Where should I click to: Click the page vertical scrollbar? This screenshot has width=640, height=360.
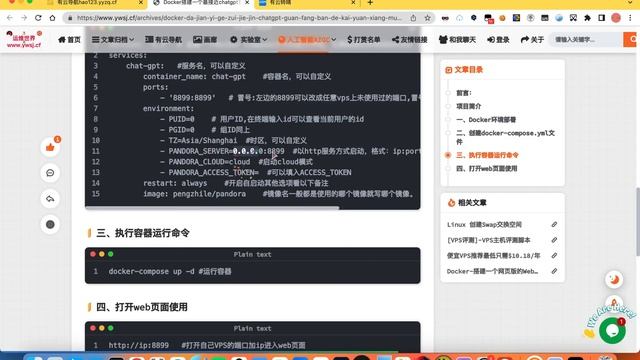pyautogui.click(x=638, y=221)
